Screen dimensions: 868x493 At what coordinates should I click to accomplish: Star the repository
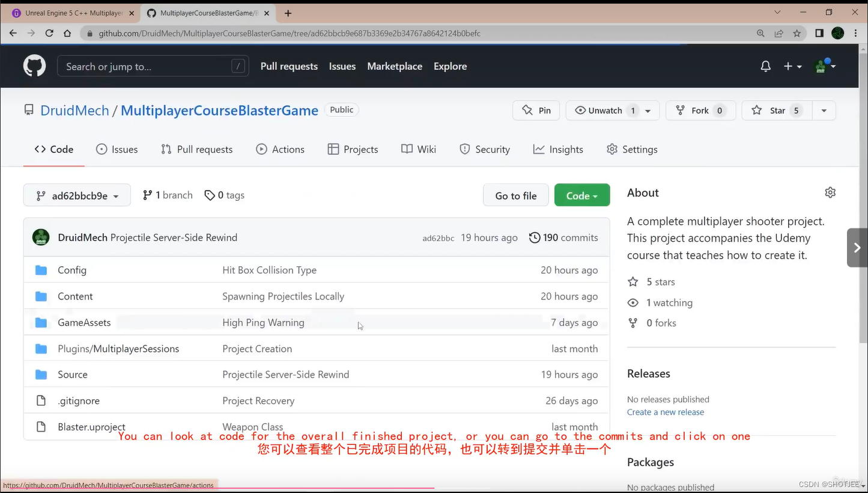pyautogui.click(x=777, y=111)
